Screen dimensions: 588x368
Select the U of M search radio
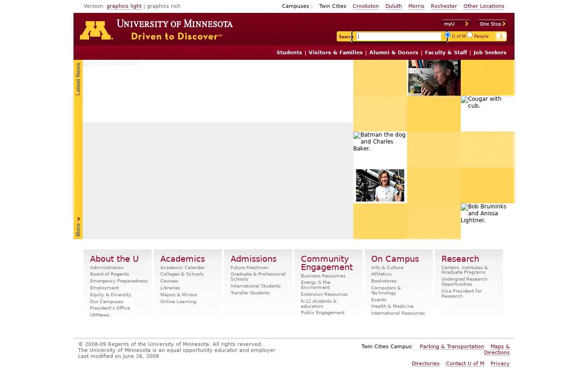447,35
